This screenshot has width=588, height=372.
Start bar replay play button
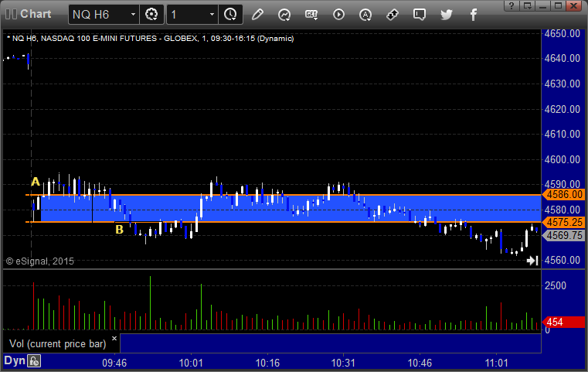click(338, 15)
